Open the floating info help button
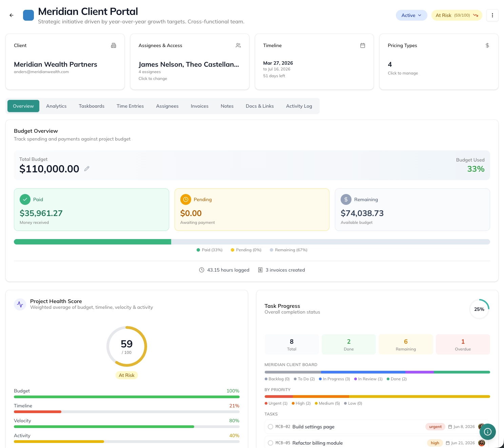The image size is (504, 448). point(488,432)
